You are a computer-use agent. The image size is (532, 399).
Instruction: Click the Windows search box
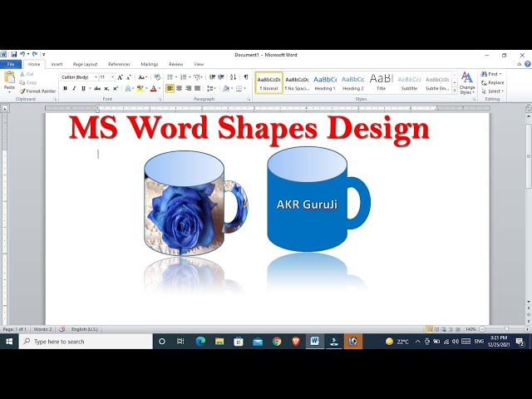click(x=86, y=342)
